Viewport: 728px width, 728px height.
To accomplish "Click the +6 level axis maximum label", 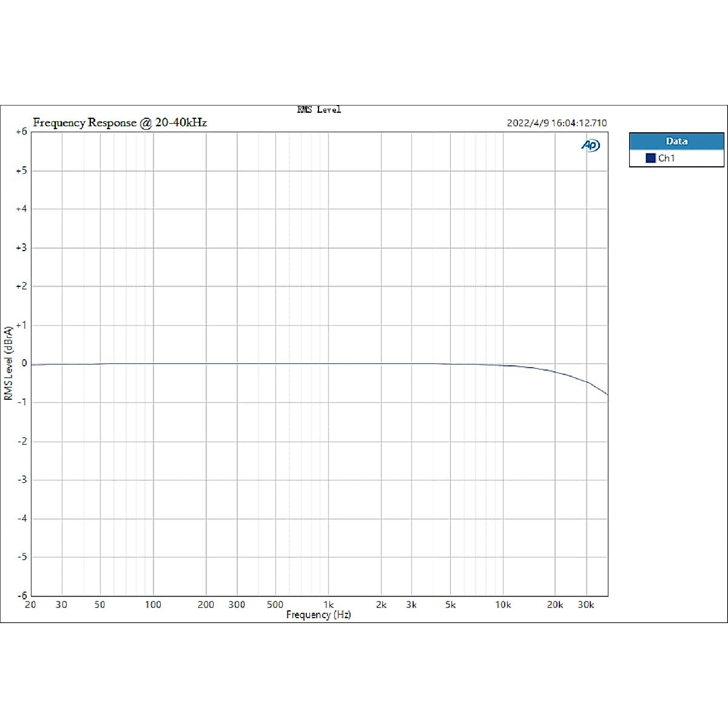I will (x=21, y=132).
